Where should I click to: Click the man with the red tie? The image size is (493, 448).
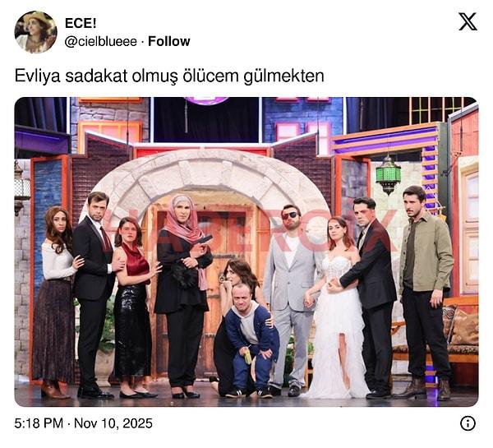coord(94,294)
